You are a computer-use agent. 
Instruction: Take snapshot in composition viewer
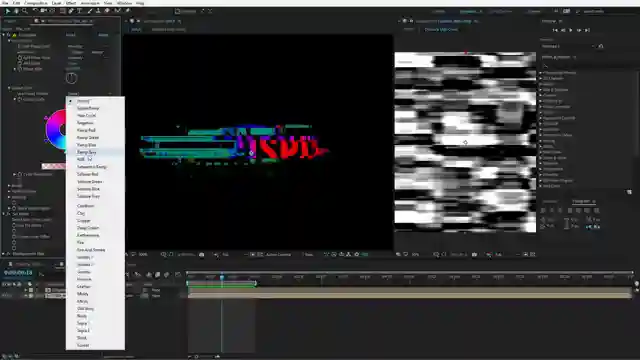click(x=202, y=254)
